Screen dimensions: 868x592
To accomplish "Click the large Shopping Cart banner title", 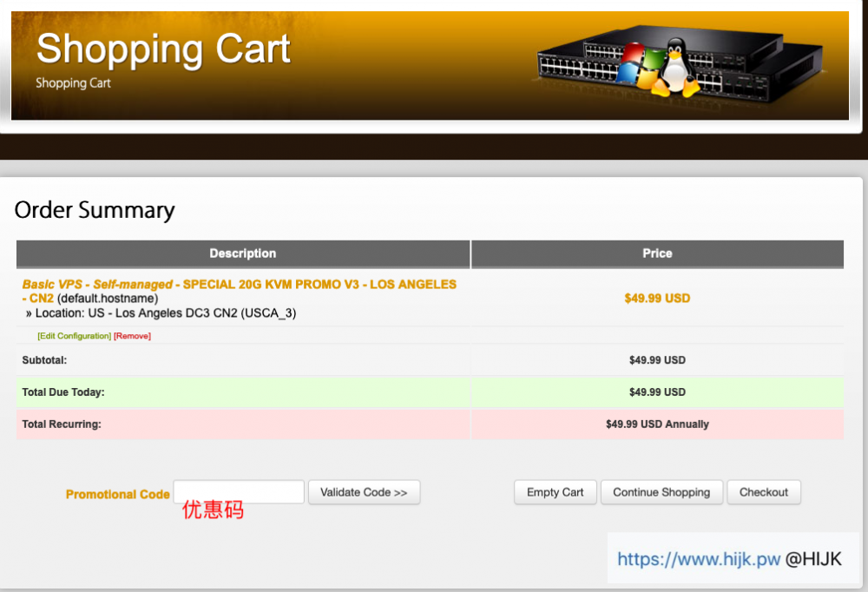I will coord(163,49).
